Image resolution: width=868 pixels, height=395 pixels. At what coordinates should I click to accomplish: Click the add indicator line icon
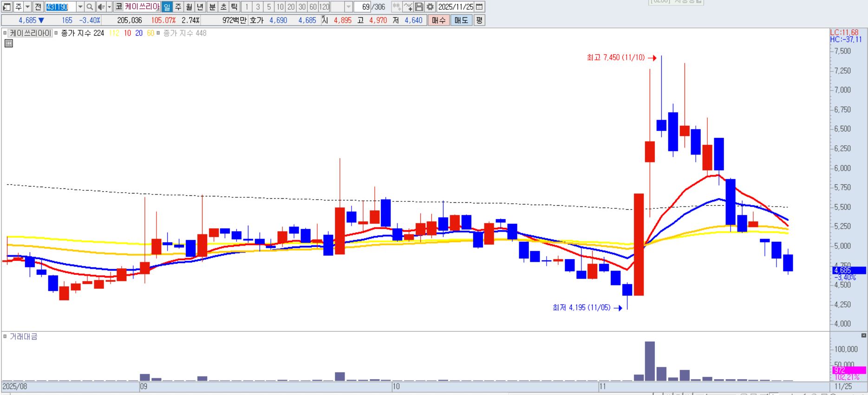(408, 7)
